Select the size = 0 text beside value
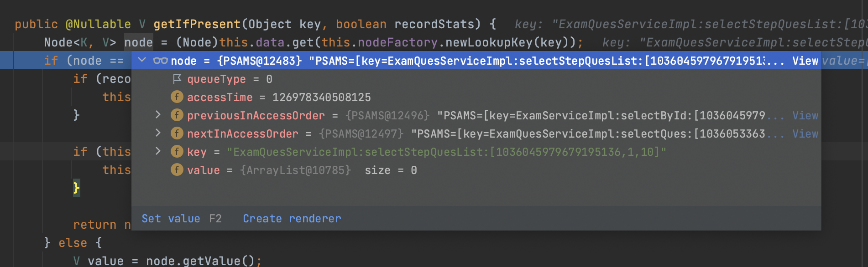Screen dimensions: 868x267 click(390, 170)
